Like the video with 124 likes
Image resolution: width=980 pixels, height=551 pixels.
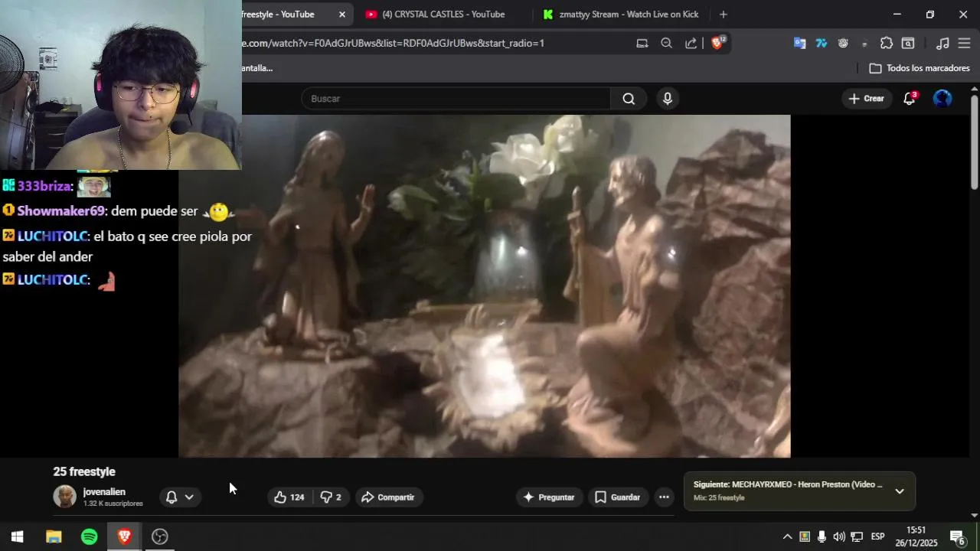tap(289, 497)
